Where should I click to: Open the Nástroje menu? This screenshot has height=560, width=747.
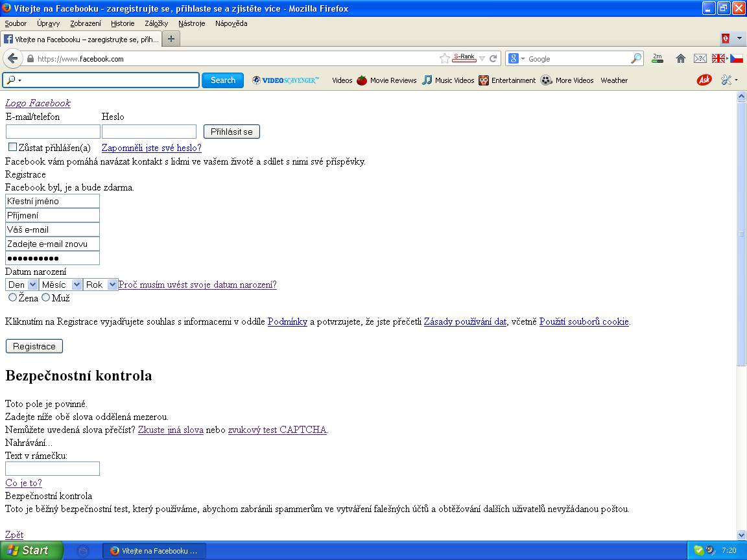[x=191, y=23]
